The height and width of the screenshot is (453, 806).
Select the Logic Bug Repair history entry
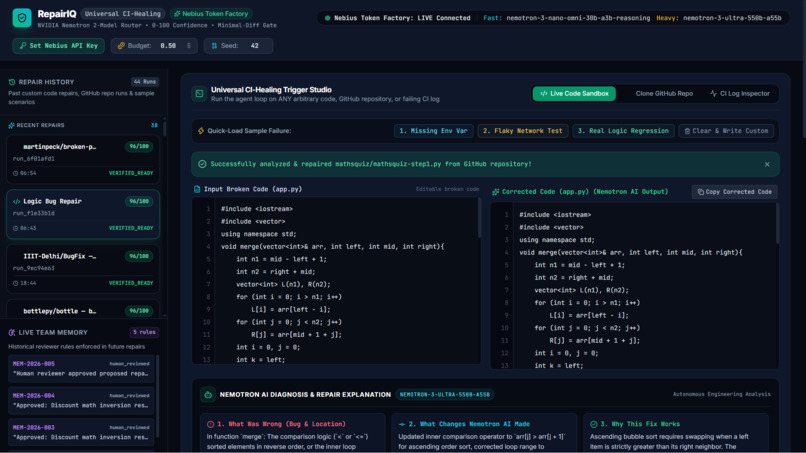(83, 214)
